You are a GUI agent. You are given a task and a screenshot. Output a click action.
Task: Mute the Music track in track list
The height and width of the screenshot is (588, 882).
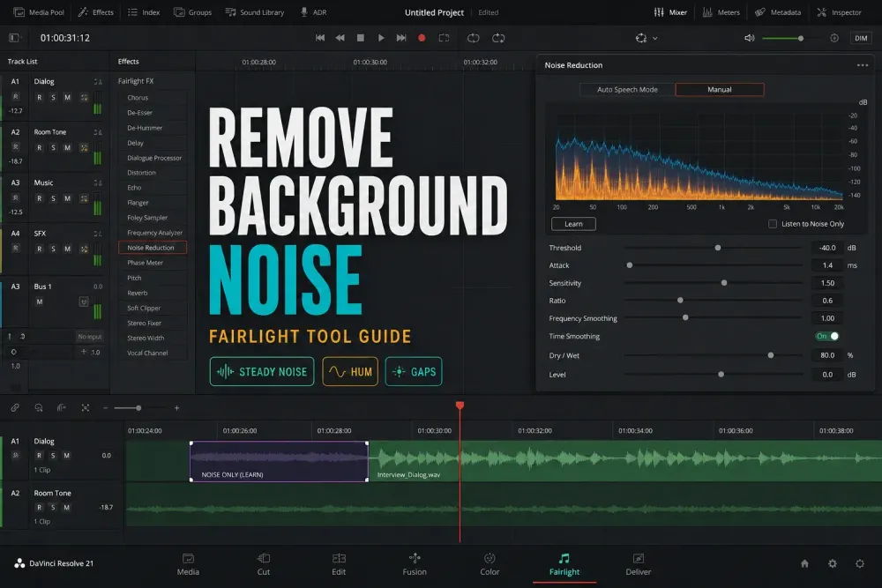point(68,198)
